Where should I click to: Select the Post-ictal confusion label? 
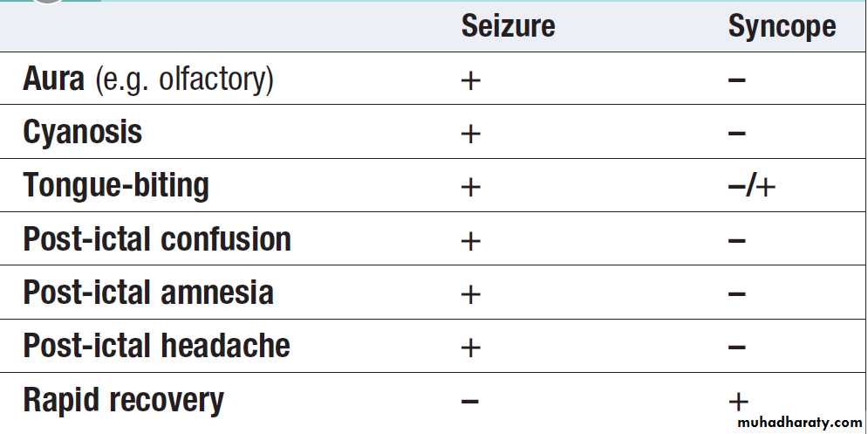(157, 239)
